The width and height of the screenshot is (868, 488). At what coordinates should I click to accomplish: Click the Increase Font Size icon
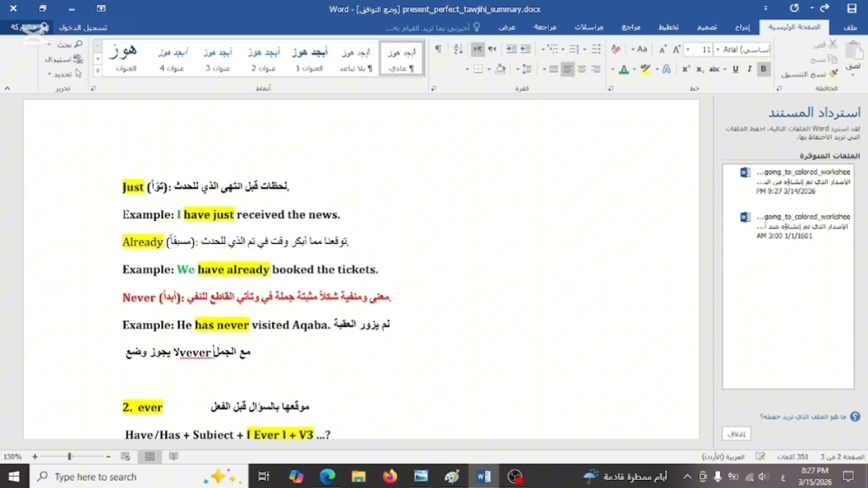(x=677, y=49)
